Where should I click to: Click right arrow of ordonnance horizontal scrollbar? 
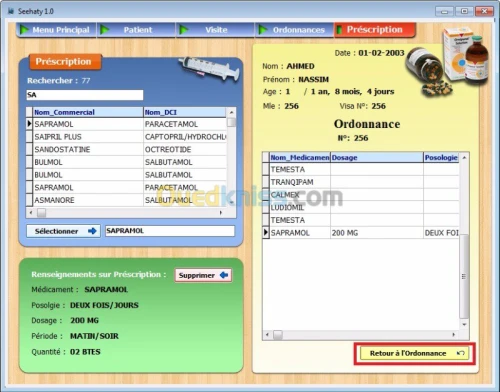click(454, 335)
